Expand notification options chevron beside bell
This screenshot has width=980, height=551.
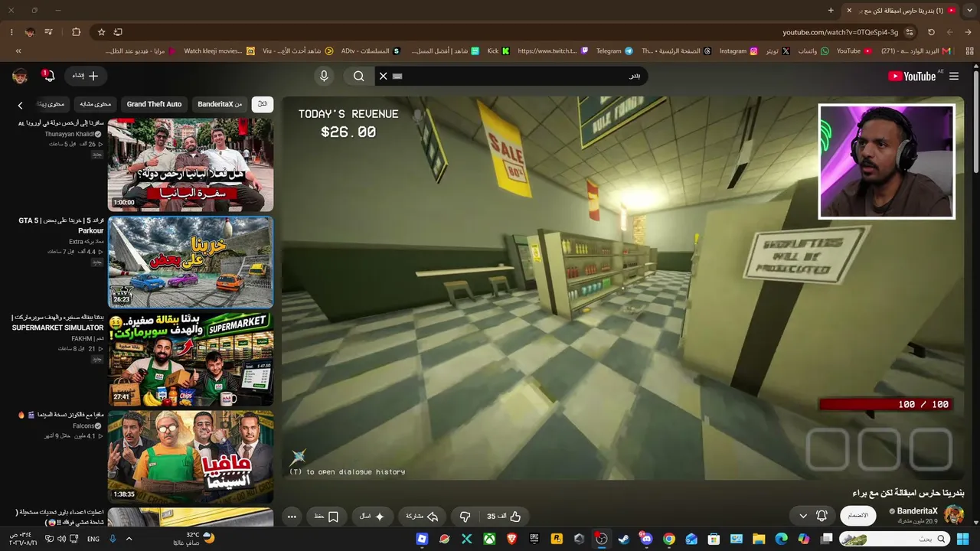[803, 516]
